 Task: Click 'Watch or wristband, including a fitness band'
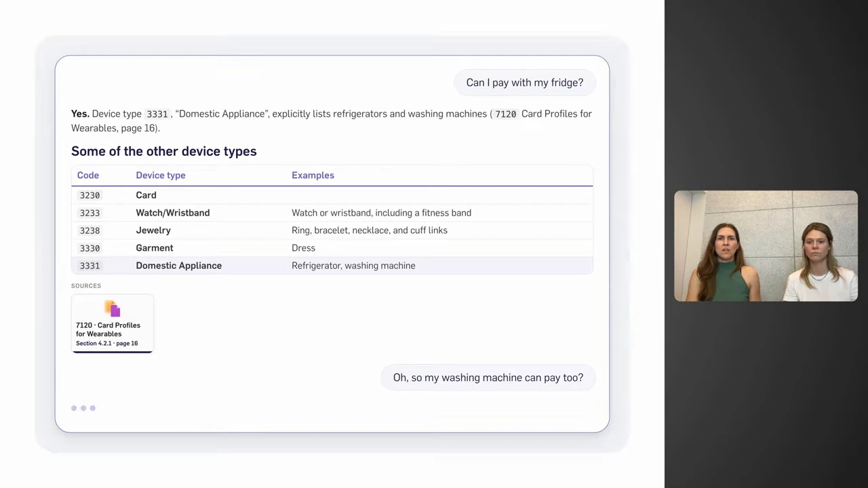[x=381, y=213]
